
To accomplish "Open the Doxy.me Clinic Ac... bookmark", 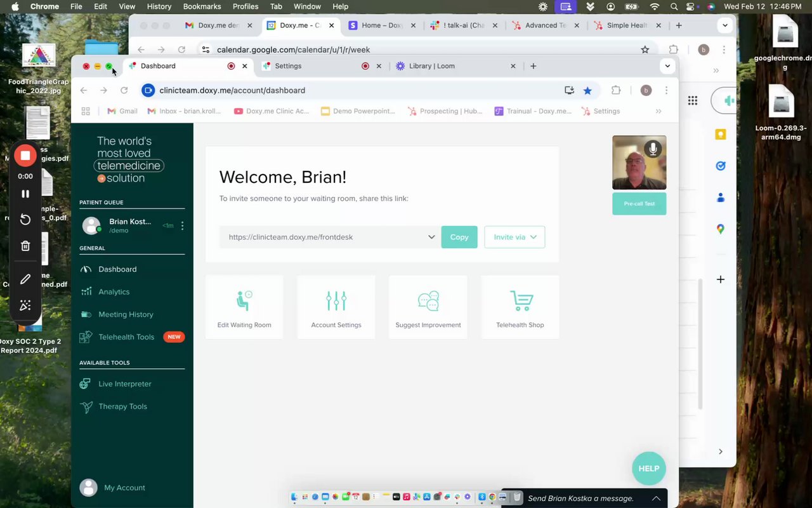I will coord(272,111).
